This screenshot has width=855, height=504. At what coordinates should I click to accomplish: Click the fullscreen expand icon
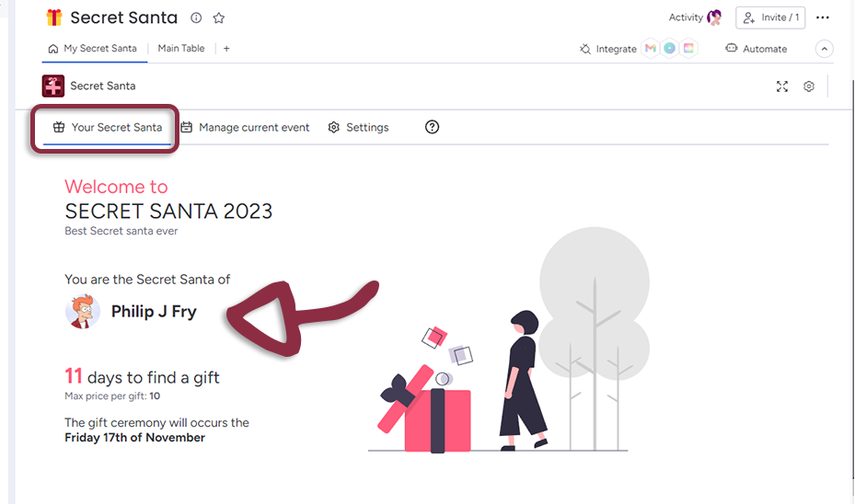[781, 86]
